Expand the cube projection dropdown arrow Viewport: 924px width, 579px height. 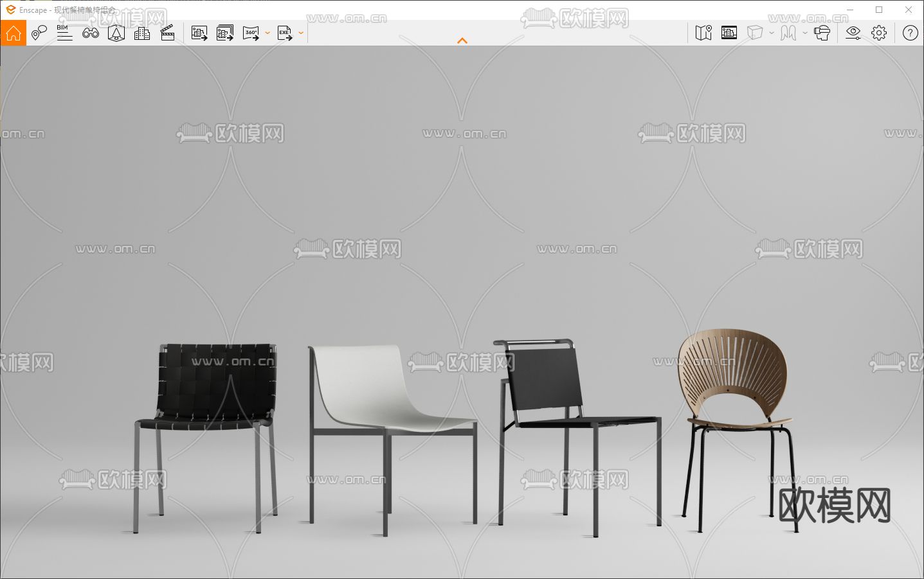click(772, 33)
